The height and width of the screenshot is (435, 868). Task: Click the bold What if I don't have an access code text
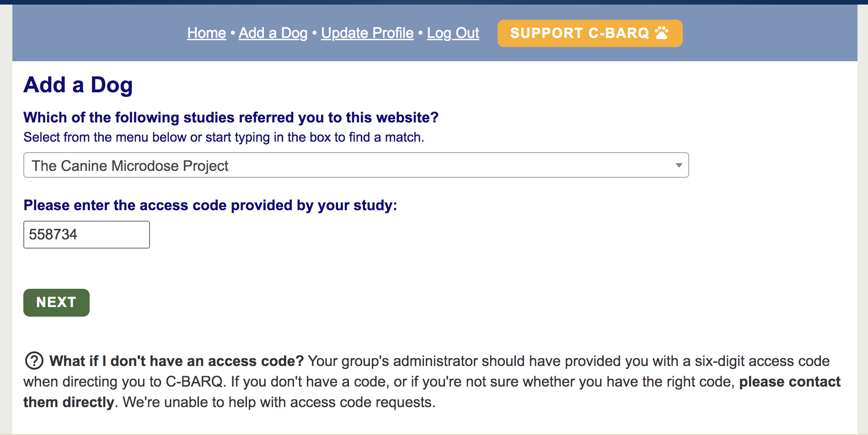[177, 361]
